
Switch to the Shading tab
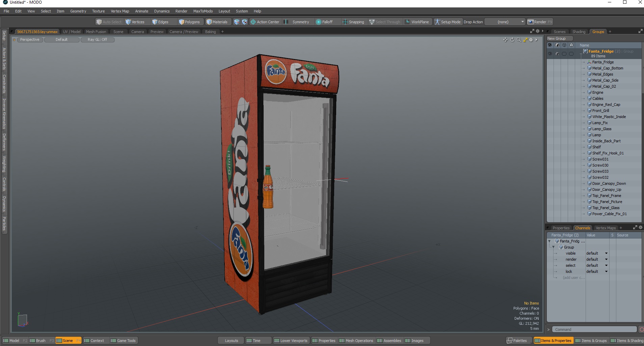(x=579, y=32)
